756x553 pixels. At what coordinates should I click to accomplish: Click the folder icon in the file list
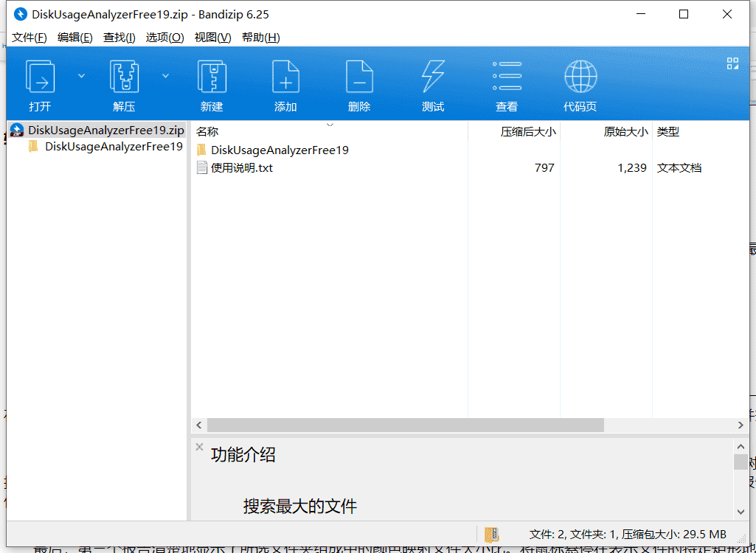click(x=201, y=150)
